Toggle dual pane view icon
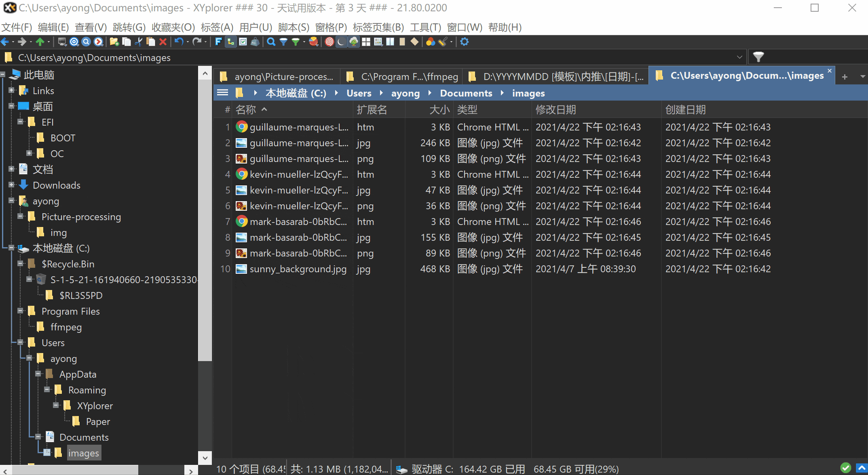 pyautogui.click(x=389, y=42)
